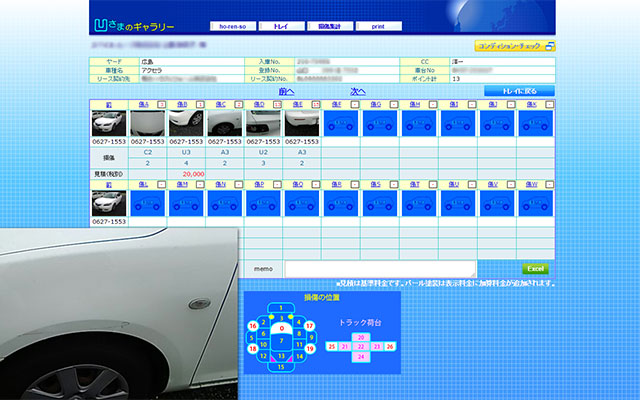
Task: Click the blue car placeholder under 傷Q
Action: coord(302,203)
